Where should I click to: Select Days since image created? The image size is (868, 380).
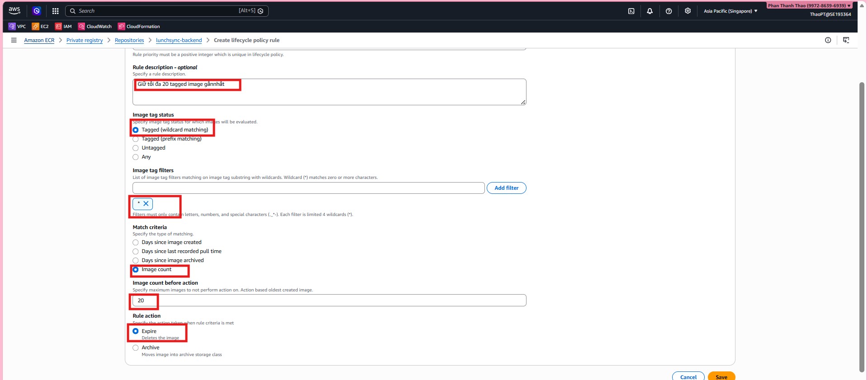click(x=136, y=243)
